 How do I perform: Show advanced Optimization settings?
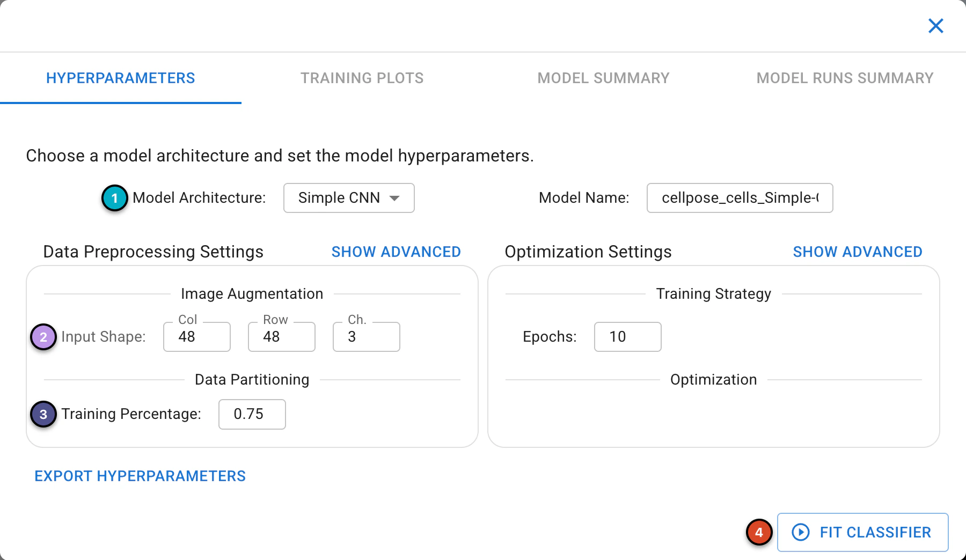[x=858, y=252]
